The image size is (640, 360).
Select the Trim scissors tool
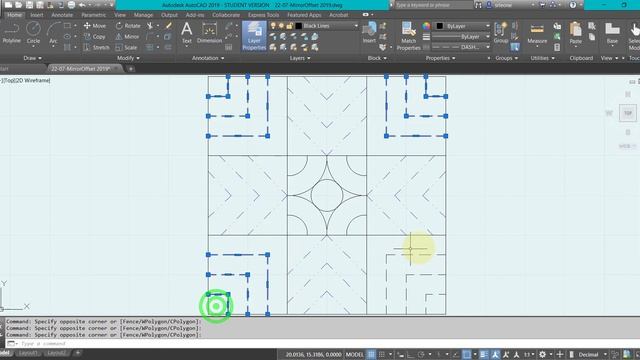(x=150, y=26)
